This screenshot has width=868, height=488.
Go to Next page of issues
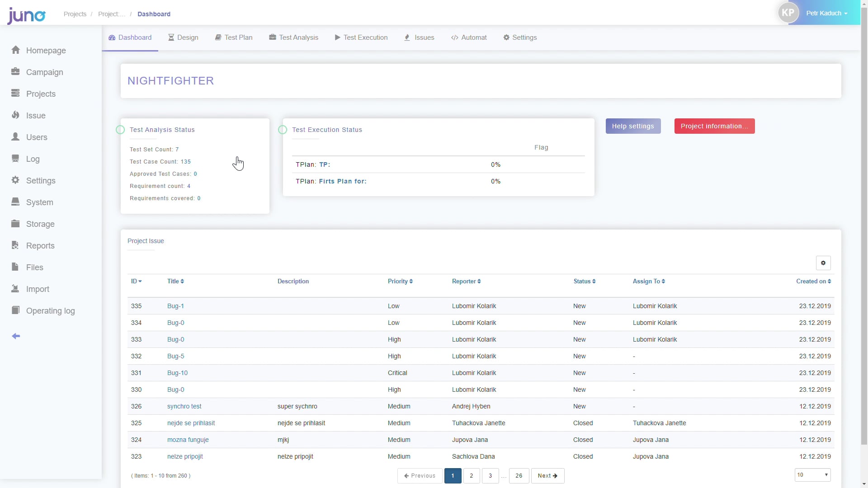tap(547, 476)
